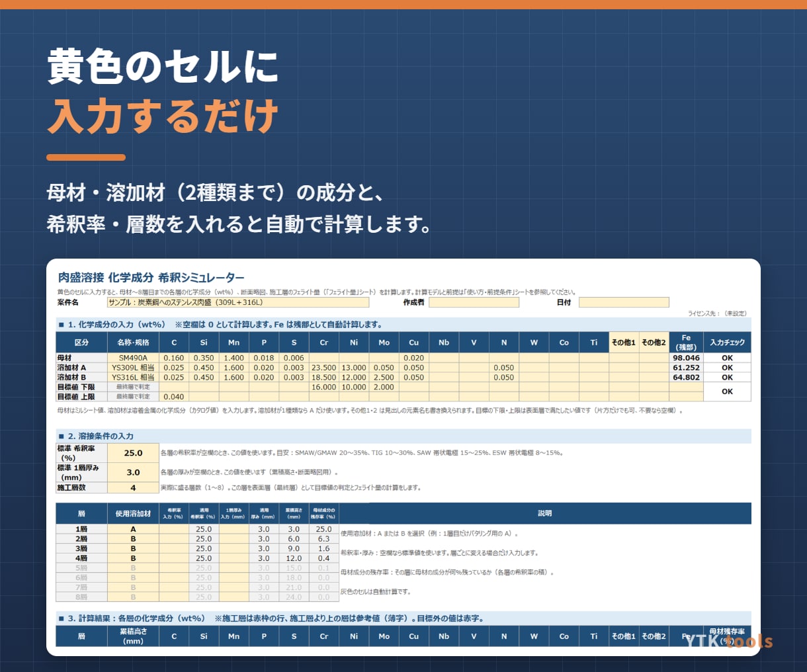The width and height of the screenshot is (807, 672).
Task: Select 母材 Si value 0.350
Action: point(204,358)
